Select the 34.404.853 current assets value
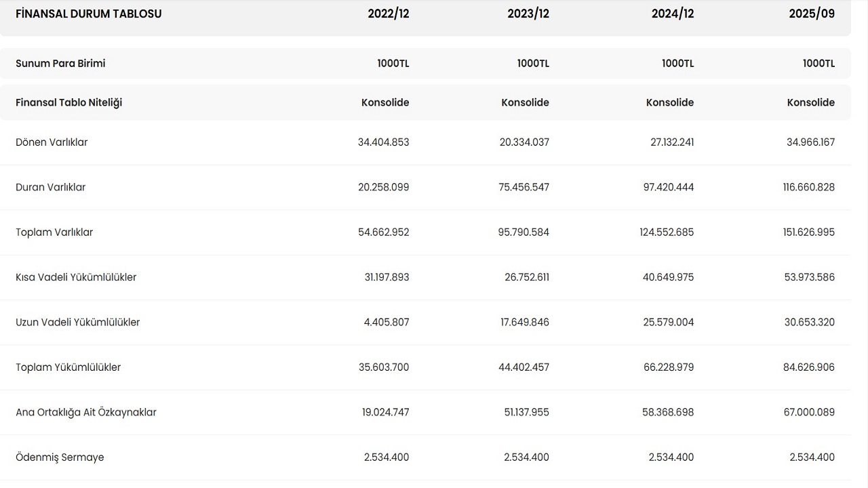 pos(383,142)
